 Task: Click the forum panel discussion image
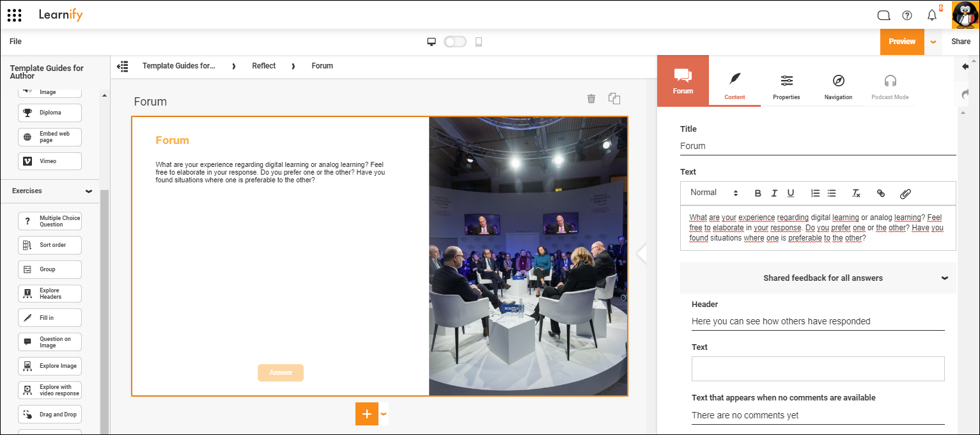coord(528,256)
